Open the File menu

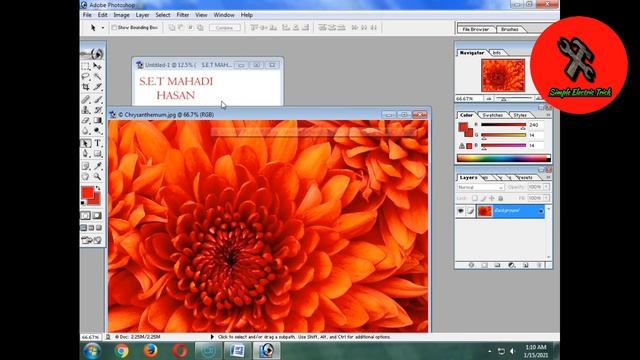click(87, 15)
